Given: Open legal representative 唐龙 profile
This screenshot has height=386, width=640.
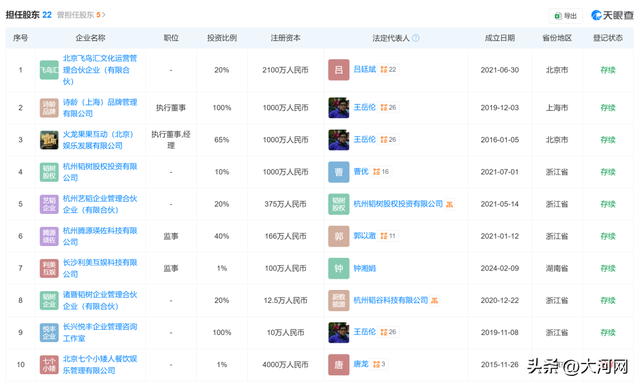Looking at the screenshot, I should 361,364.
